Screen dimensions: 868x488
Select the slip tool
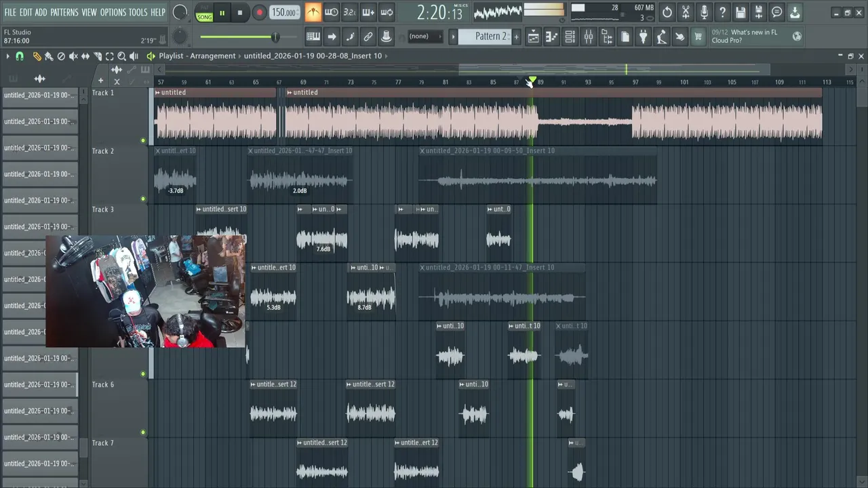tap(85, 56)
